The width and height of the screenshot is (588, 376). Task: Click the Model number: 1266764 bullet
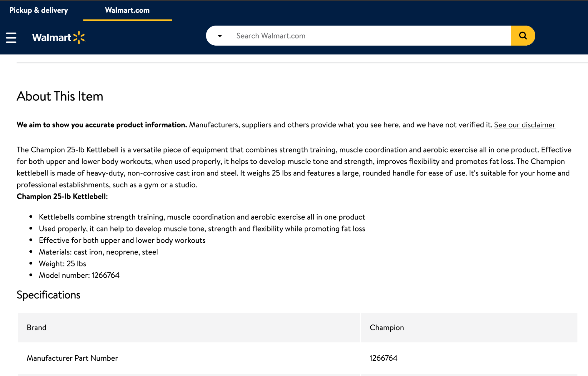pyautogui.click(x=79, y=275)
